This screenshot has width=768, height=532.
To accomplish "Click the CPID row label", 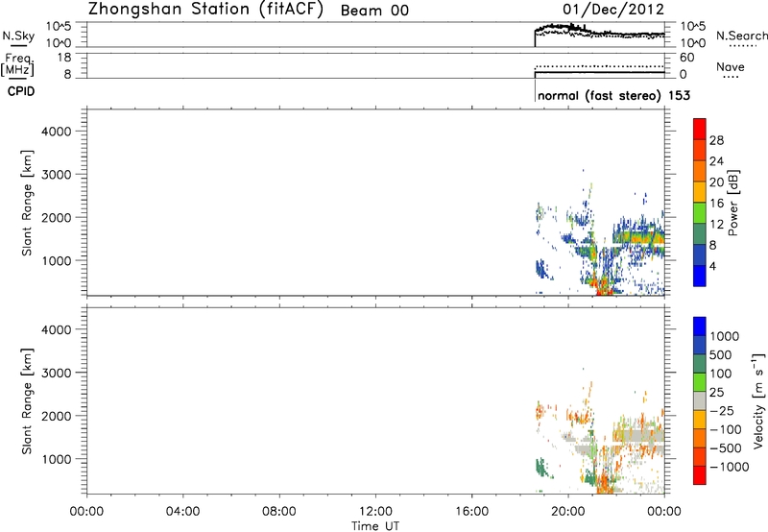I will click(21, 91).
